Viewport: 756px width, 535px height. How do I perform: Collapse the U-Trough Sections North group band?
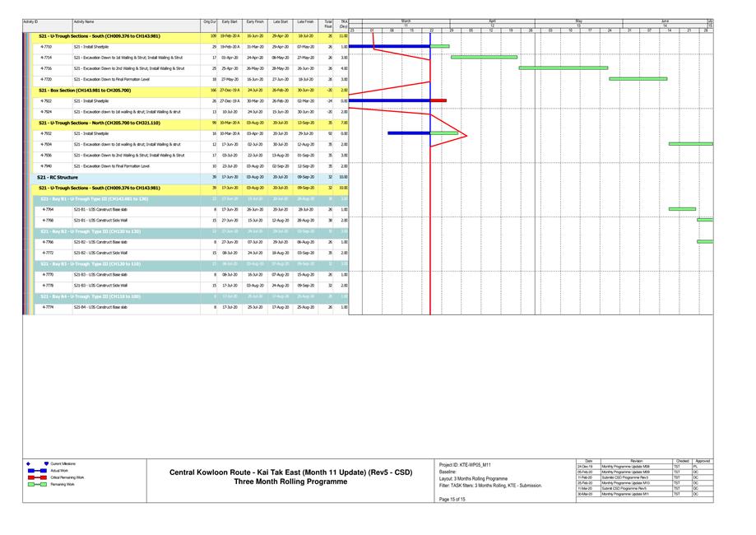tap(99, 122)
